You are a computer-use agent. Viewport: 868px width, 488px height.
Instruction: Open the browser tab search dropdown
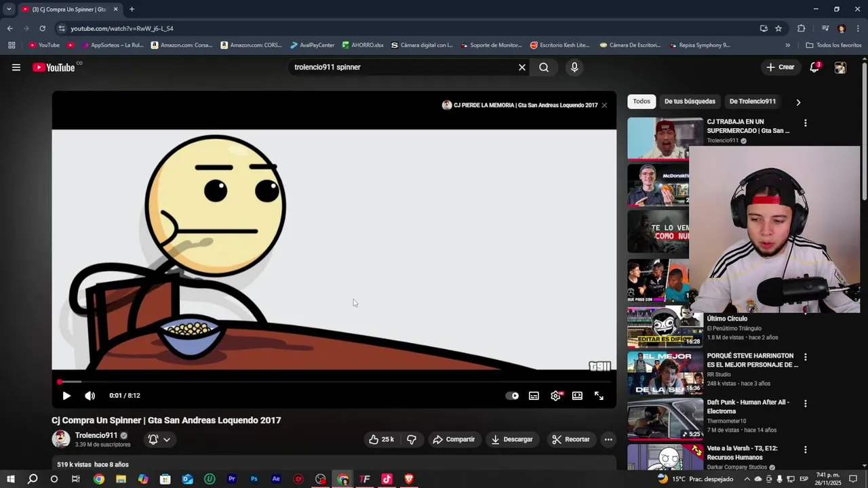click(x=9, y=9)
